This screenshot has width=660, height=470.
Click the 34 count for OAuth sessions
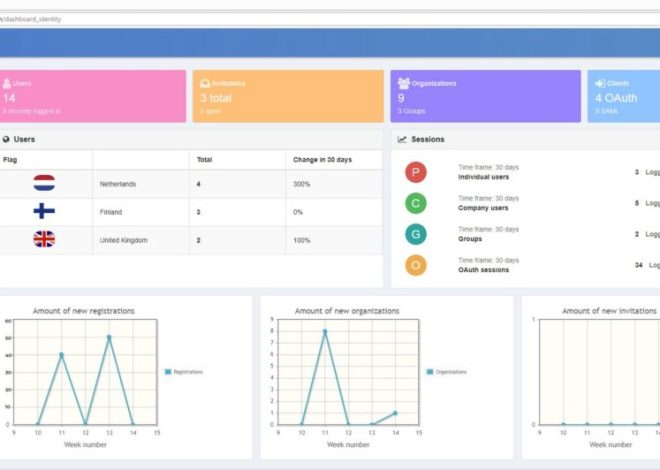[639, 265]
